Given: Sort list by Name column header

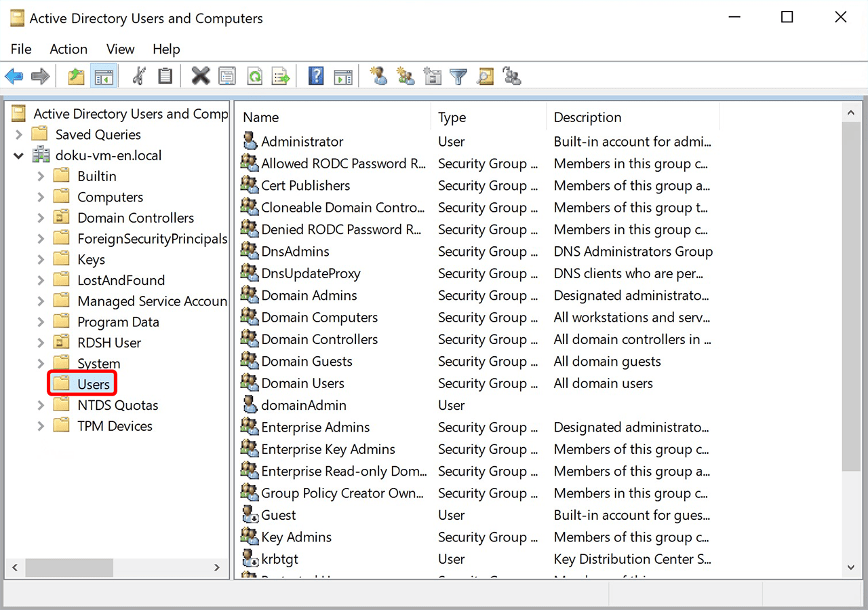Looking at the screenshot, I should pyautogui.click(x=261, y=117).
